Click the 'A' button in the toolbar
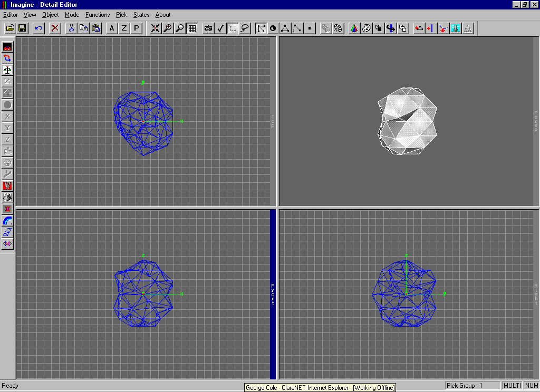 (x=112, y=28)
